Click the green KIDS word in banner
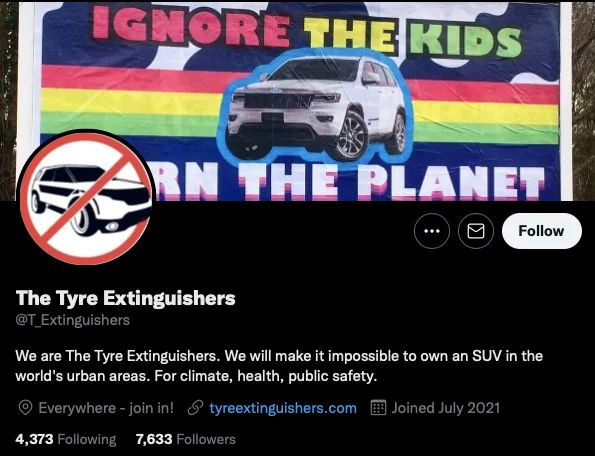Viewport: 595px width, 456px height. click(x=464, y=38)
